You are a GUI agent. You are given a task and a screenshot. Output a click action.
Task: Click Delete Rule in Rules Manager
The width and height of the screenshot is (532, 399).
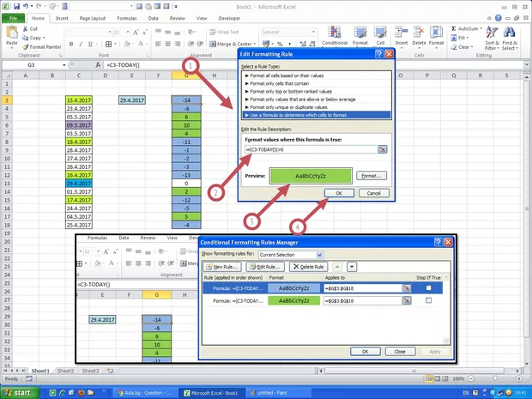coord(308,267)
